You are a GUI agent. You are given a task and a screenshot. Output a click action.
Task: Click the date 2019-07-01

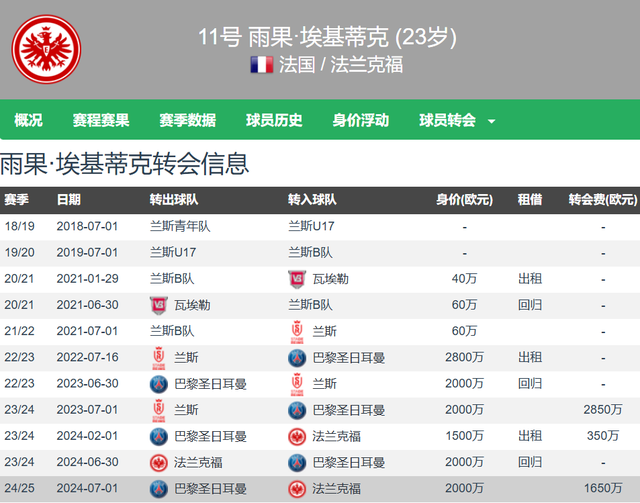click(x=87, y=252)
